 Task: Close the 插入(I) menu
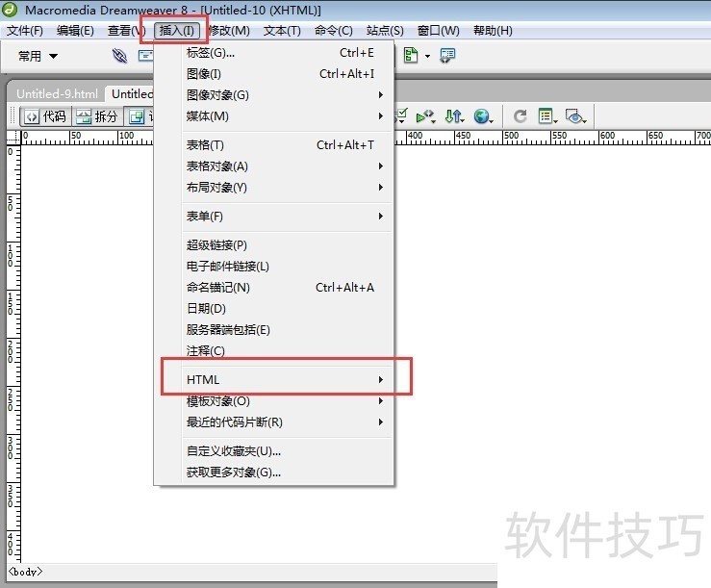177,31
